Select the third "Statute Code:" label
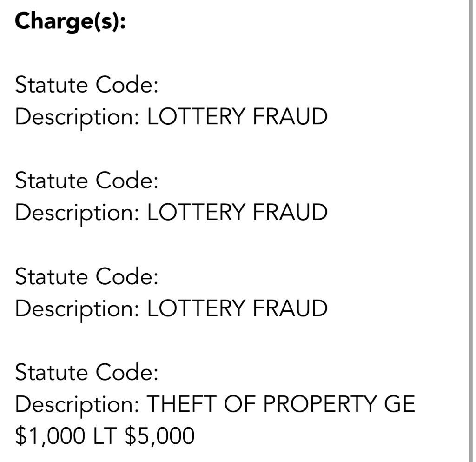The height and width of the screenshot is (462, 476). pyautogui.click(x=86, y=277)
